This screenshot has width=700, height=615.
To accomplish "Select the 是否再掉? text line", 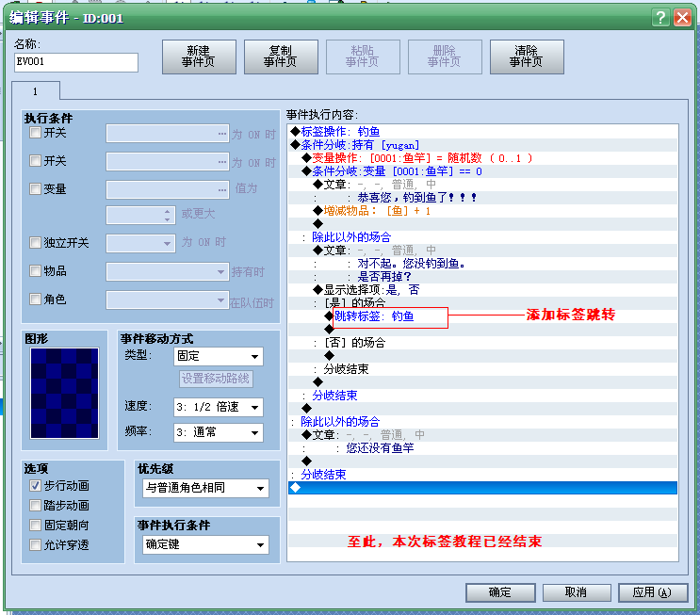I will 482,277.
